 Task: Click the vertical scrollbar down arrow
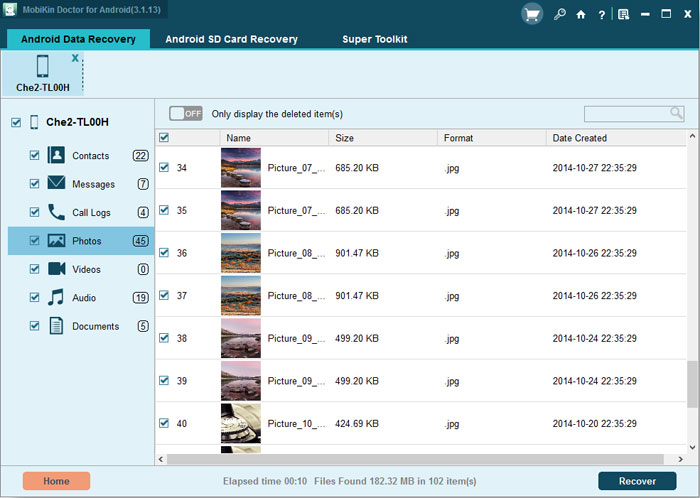(692, 447)
